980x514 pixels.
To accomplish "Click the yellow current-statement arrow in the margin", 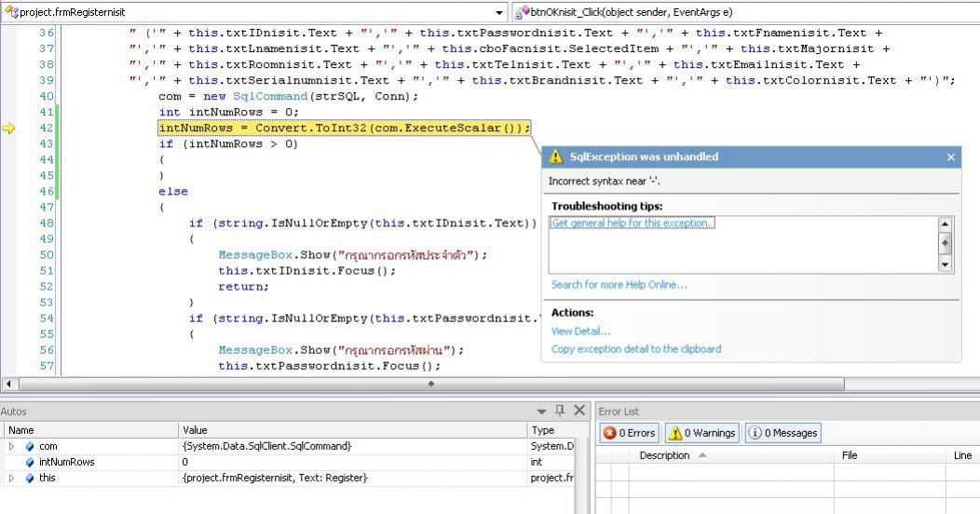I will click(9, 128).
